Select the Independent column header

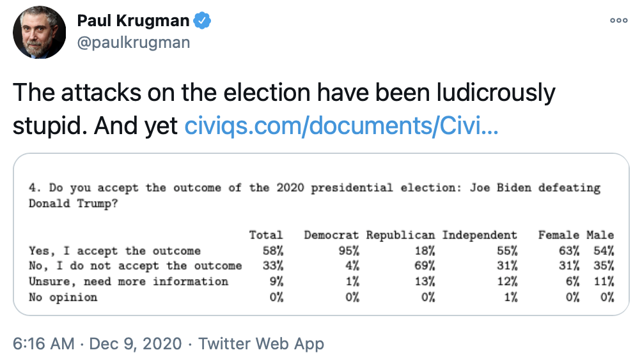(480, 235)
